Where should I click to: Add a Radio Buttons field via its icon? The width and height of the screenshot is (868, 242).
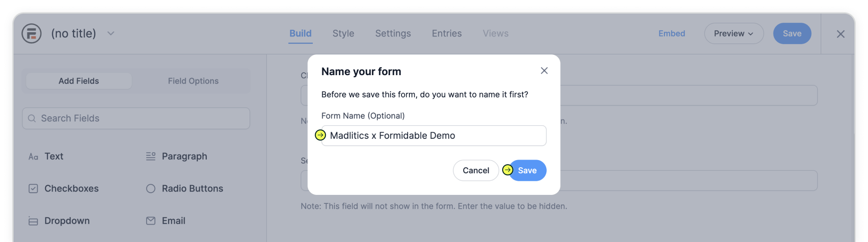click(x=150, y=189)
